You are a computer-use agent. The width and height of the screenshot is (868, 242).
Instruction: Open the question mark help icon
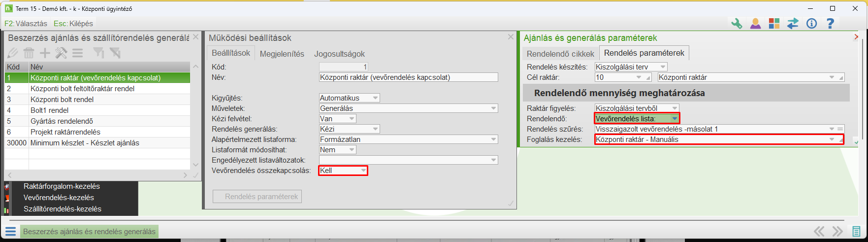[830, 23]
